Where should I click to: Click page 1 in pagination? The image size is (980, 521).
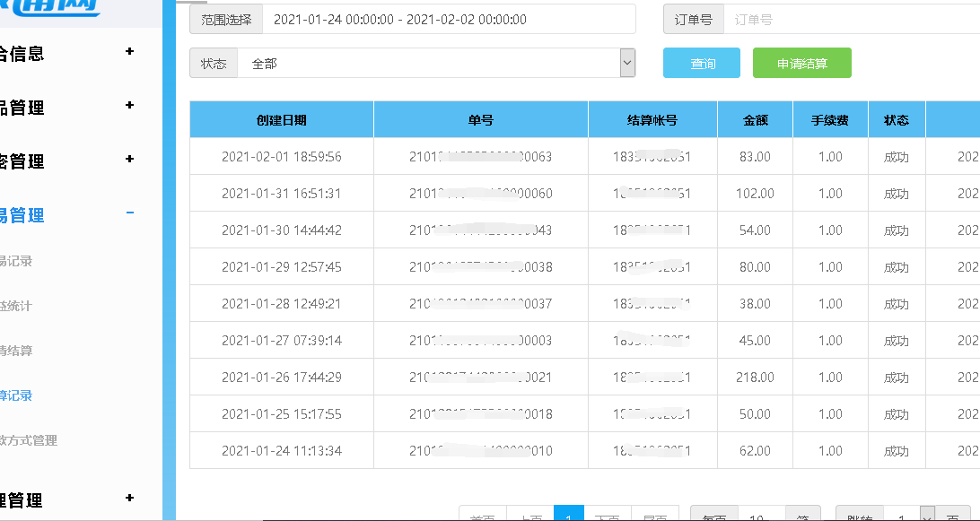click(x=569, y=517)
